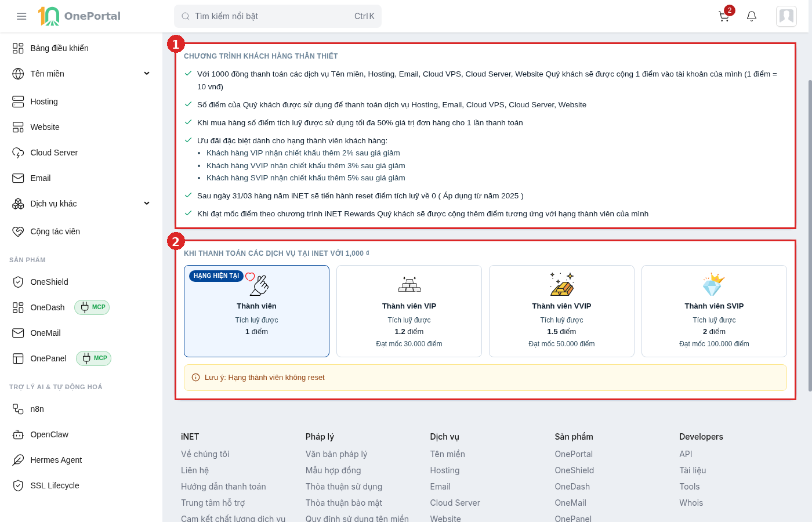Click the OpenClaw robot icon
Image resolution: width=812 pixels, height=522 pixels.
(18, 434)
